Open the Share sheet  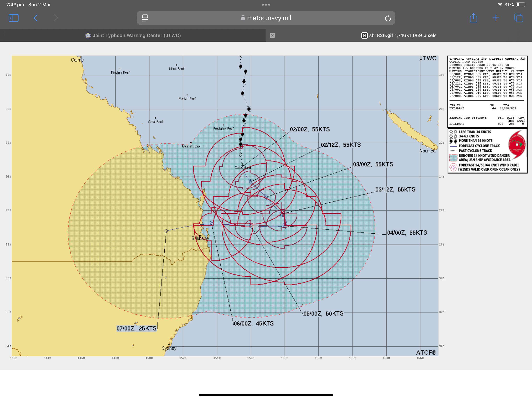coord(473,18)
